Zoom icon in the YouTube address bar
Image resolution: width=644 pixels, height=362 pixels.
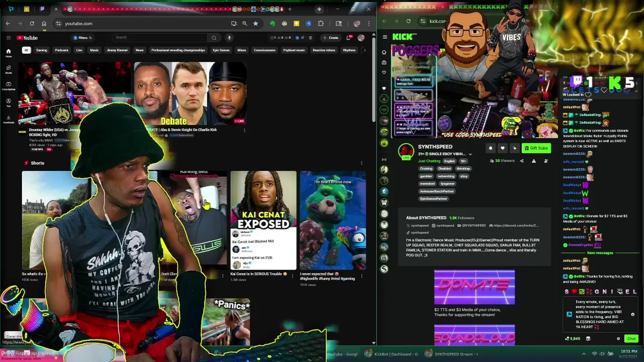click(245, 24)
